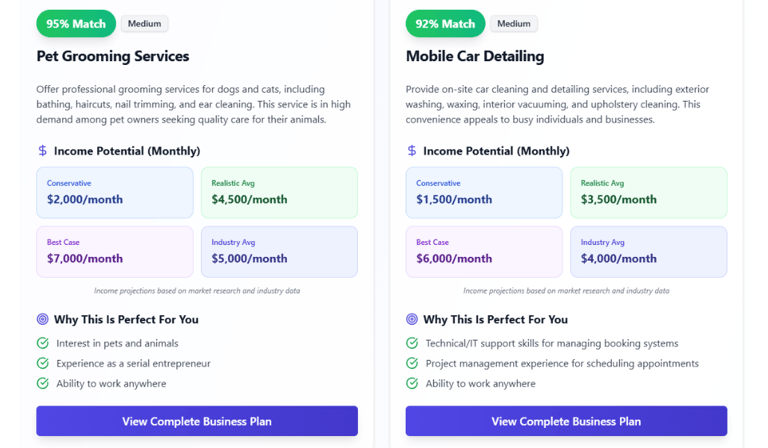Click the 95% Match badge

point(76,24)
